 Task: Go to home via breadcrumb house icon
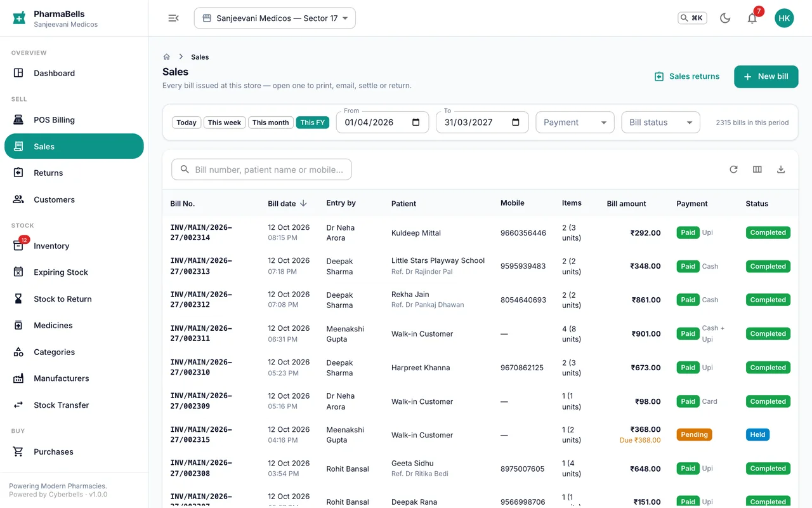167,57
